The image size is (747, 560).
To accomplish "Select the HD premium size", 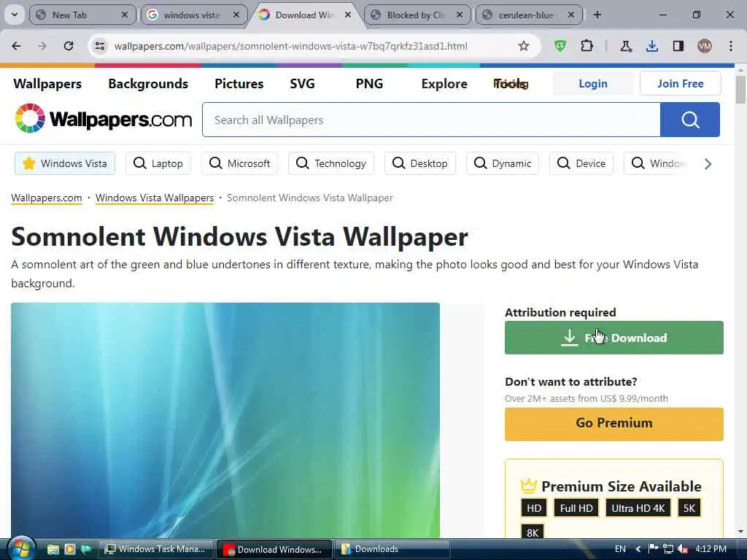I will point(534,508).
